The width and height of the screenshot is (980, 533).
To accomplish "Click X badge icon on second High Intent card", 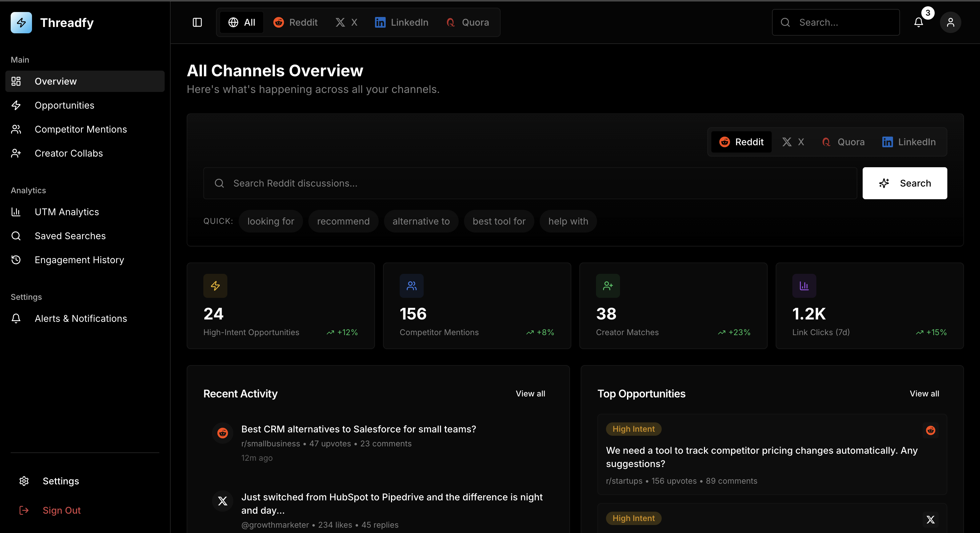I will coord(931,520).
